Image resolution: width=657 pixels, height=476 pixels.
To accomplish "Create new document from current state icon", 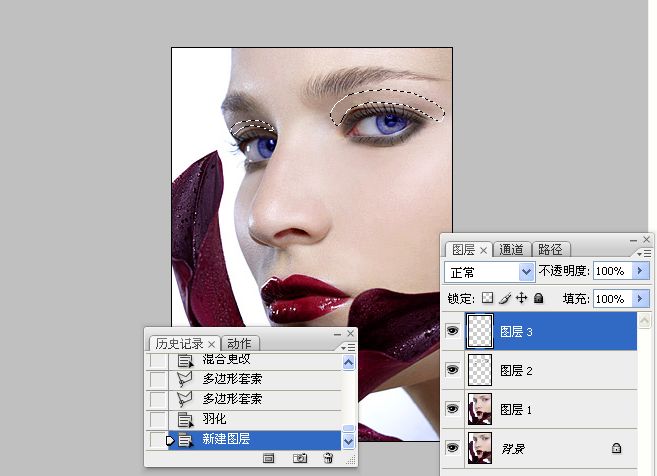I will pos(269,458).
